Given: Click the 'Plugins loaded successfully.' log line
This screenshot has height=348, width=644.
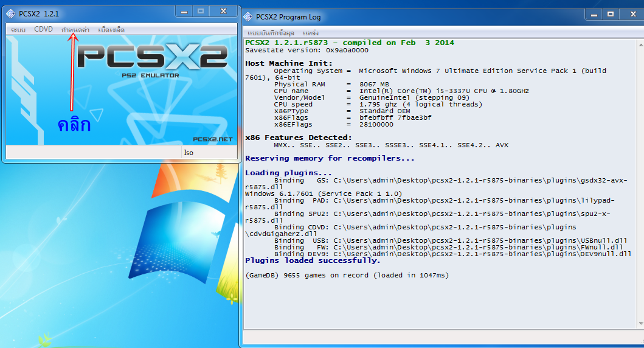Looking at the screenshot, I should click(313, 260).
